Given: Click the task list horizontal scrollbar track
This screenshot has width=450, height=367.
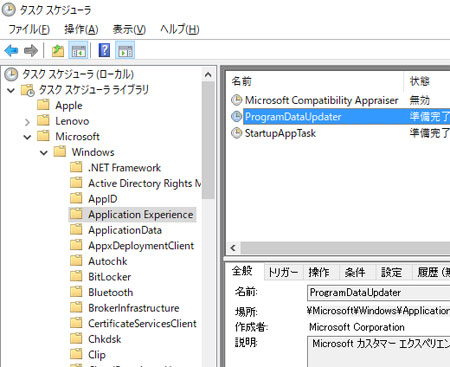Looking at the screenshot, I should click(345, 248).
